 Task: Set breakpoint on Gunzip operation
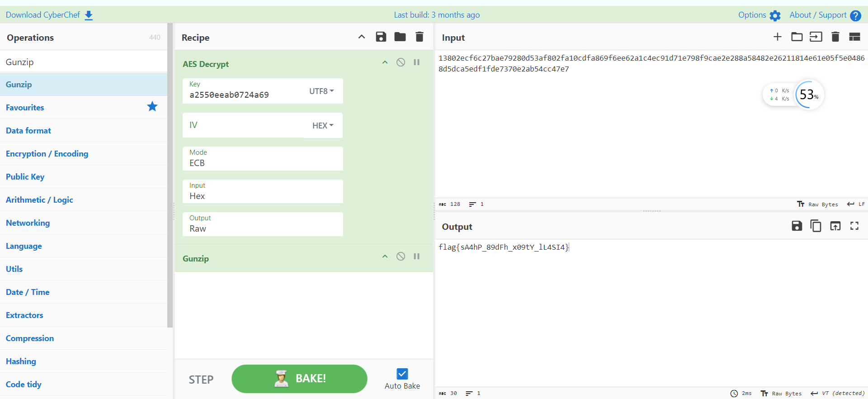click(x=417, y=256)
